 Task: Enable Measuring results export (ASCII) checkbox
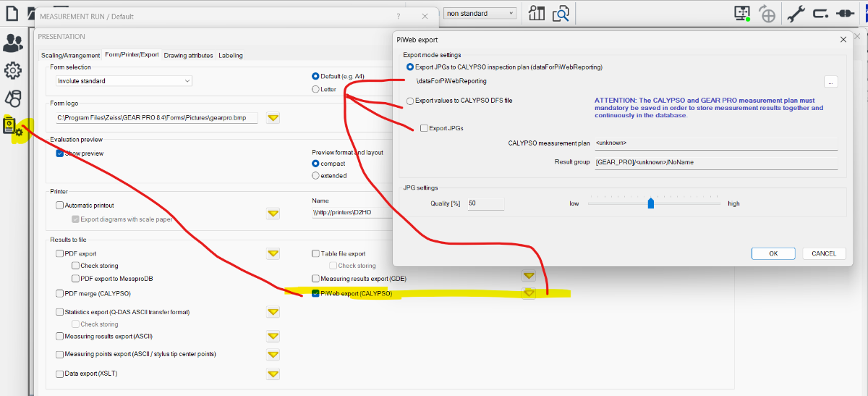click(x=60, y=337)
